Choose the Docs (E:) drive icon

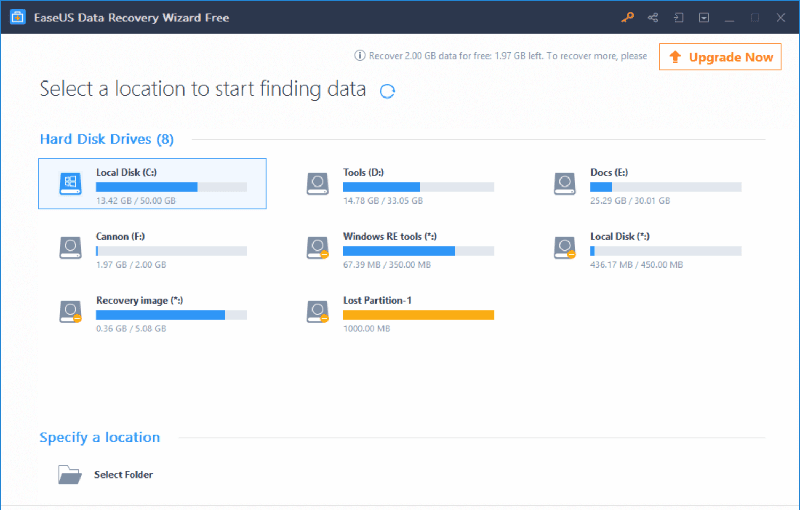point(566,184)
